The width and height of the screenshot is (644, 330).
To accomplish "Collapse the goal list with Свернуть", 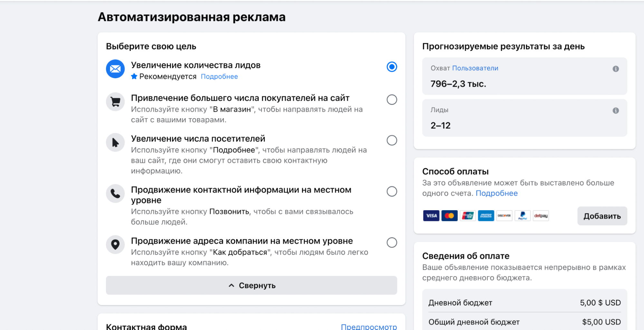I will [251, 285].
